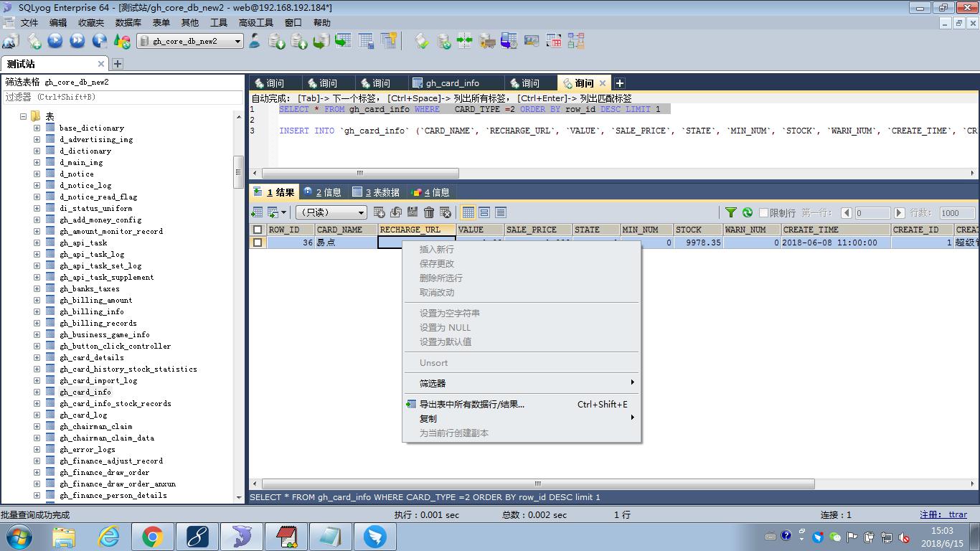Click the object browser vertical scrollbar thumb
This screenshot has height=551, width=980.
(239, 171)
